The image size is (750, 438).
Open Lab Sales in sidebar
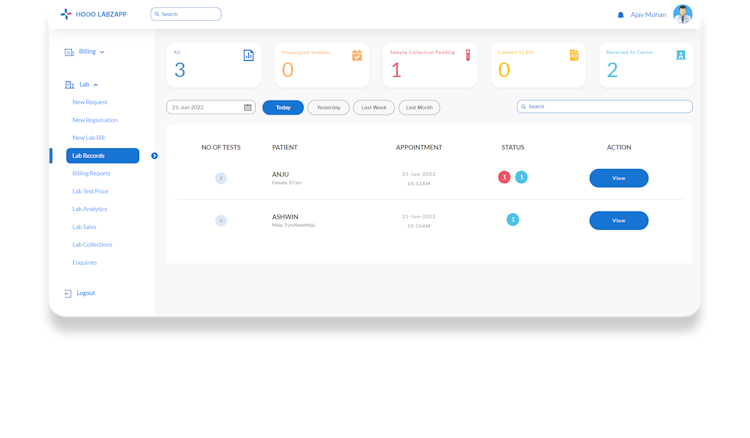point(84,227)
